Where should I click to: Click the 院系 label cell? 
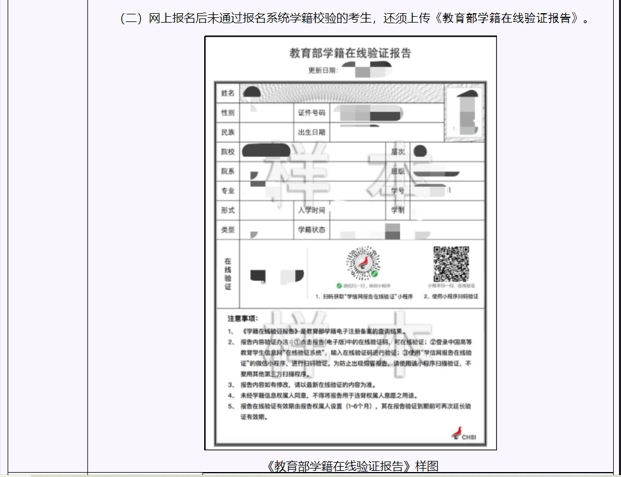(228, 171)
